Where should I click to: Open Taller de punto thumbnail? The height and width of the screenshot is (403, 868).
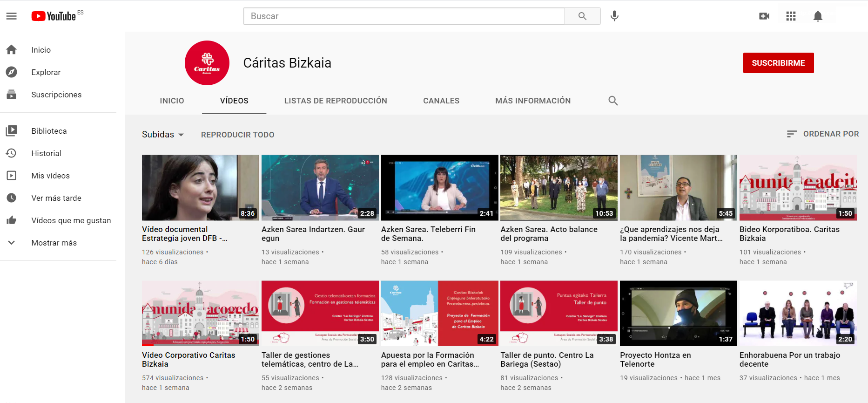tap(559, 313)
